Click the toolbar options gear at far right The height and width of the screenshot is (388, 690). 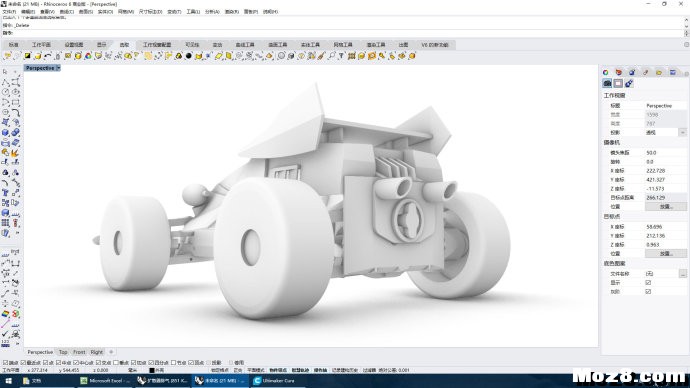click(x=686, y=45)
